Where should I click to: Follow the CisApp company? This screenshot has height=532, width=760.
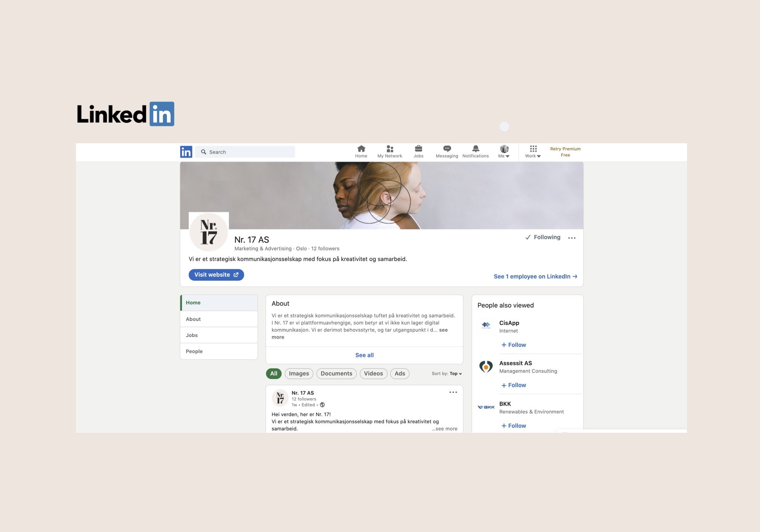514,345
